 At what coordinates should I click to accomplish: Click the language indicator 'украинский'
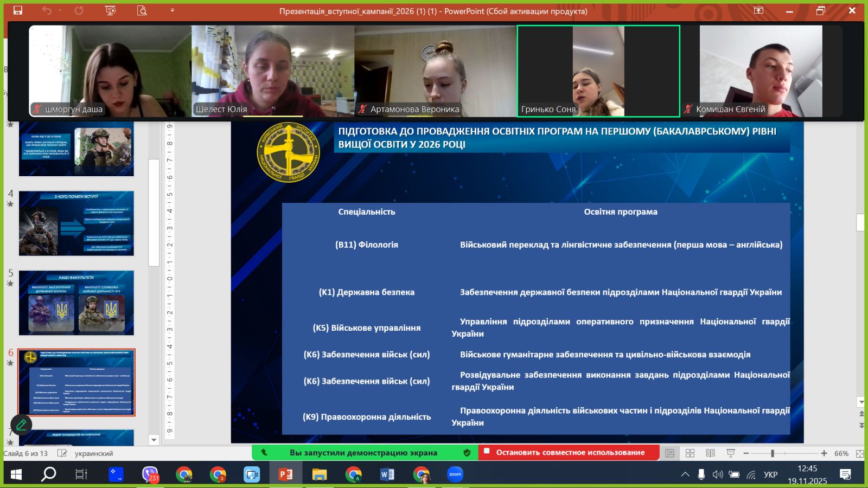pos(94,453)
